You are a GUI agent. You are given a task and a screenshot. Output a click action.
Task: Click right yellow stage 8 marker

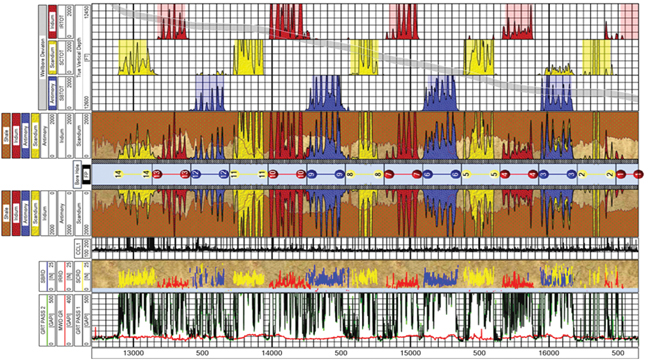378,175
